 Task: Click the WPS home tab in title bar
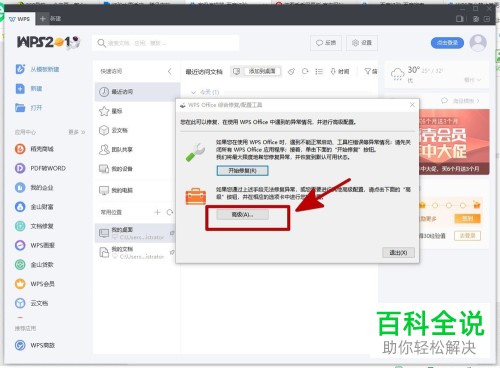[x=19, y=19]
